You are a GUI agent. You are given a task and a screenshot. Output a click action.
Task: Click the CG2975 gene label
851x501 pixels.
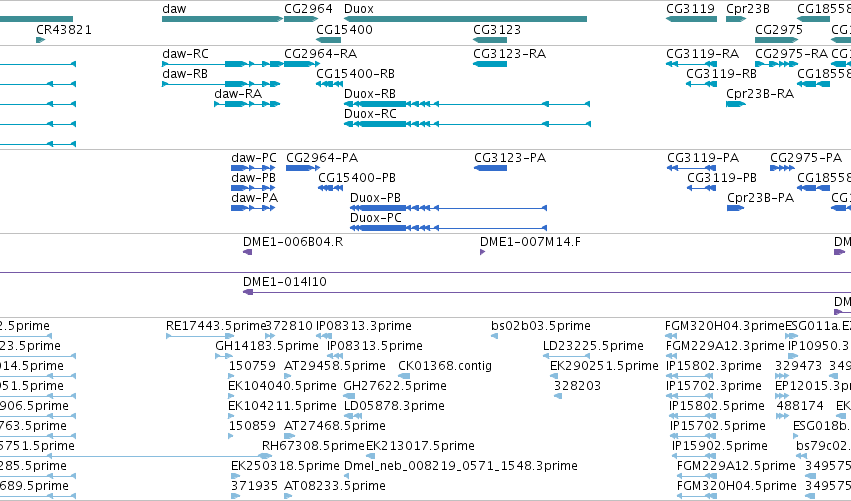point(779,30)
